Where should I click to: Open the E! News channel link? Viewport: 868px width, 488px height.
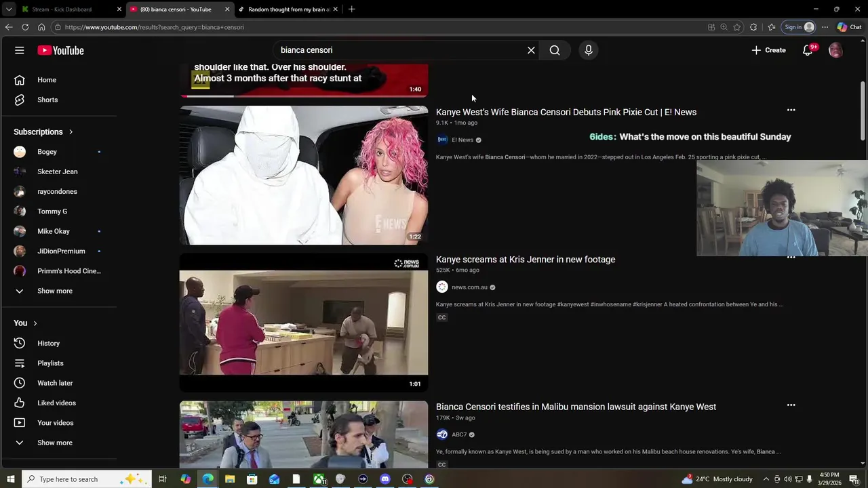(462, 140)
